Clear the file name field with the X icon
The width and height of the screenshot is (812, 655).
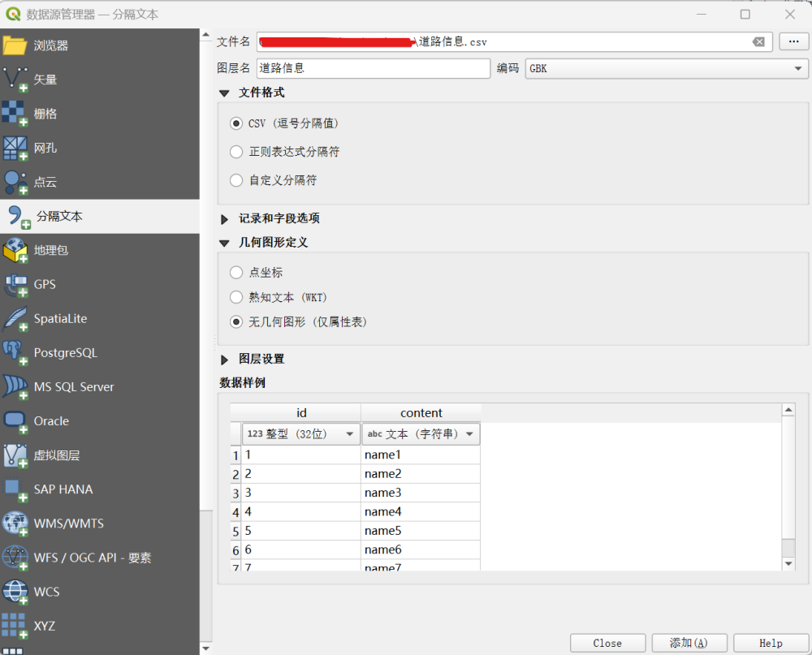coord(758,42)
